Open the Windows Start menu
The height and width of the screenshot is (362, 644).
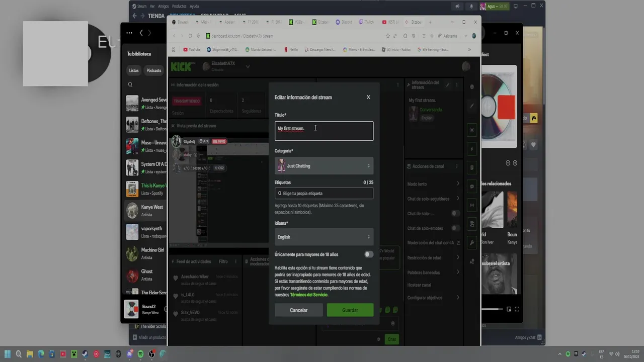click(7, 354)
